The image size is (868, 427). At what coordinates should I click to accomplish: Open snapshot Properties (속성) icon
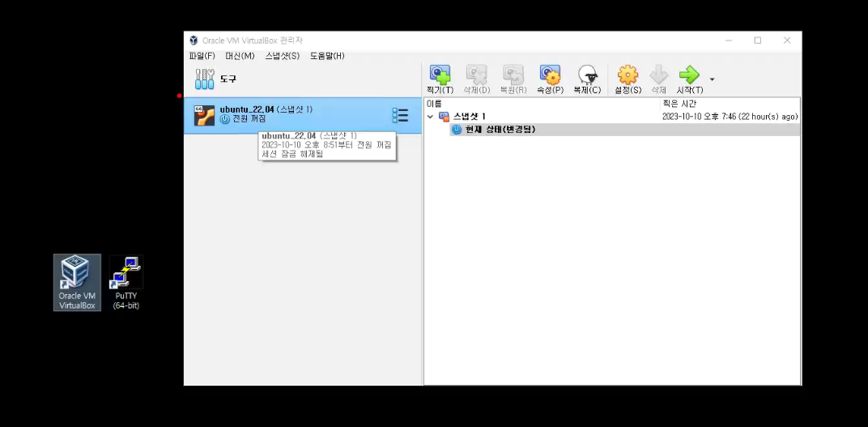551,75
